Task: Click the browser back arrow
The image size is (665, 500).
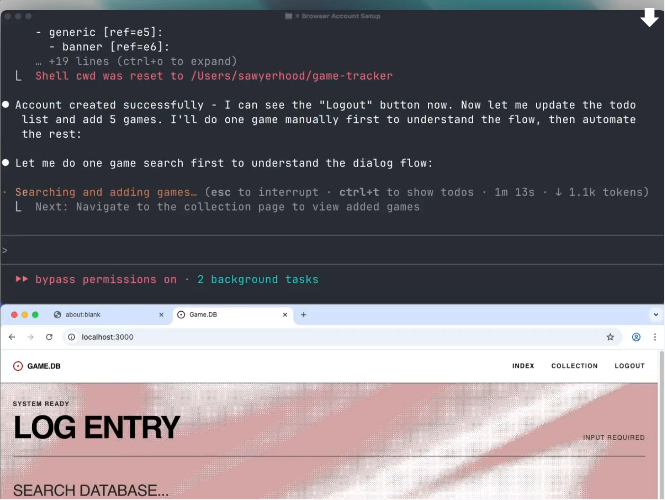Action: pyautogui.click(x=12, y=337)
